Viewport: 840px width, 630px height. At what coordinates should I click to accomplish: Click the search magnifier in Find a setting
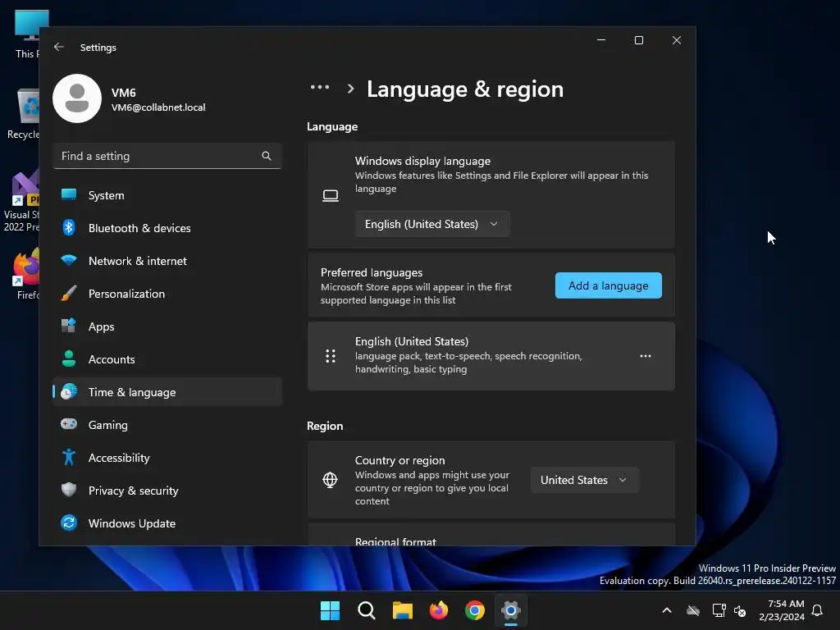click(267, 156)
